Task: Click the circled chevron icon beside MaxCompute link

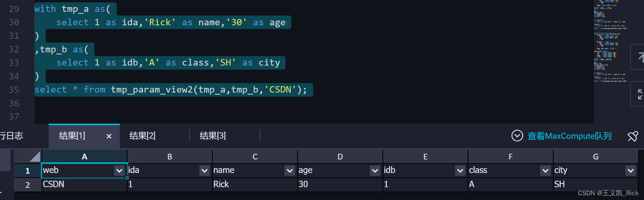Action: [x=517, y=136]
